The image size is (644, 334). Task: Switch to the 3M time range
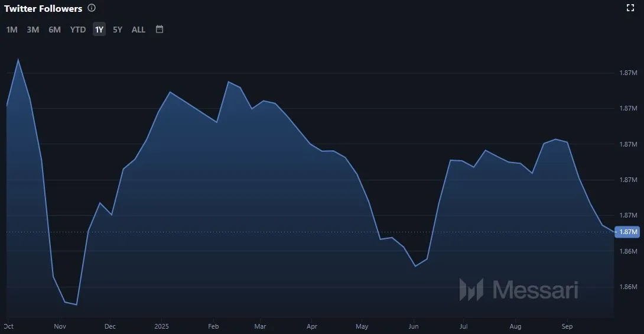tap(33, 30)
